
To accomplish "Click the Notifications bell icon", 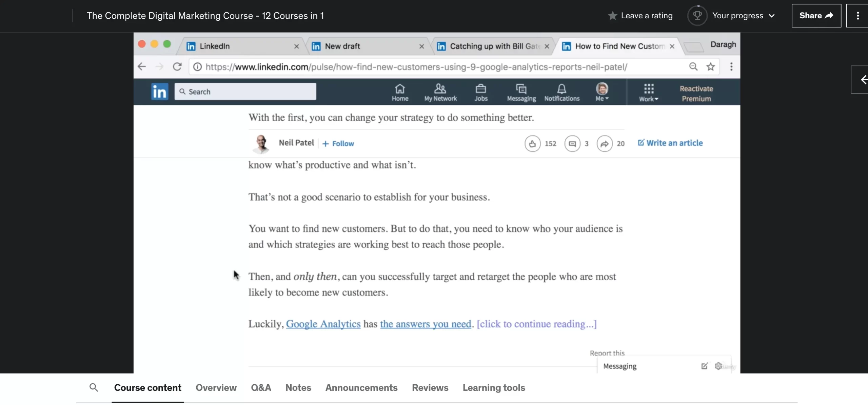I will coord(561,92).
